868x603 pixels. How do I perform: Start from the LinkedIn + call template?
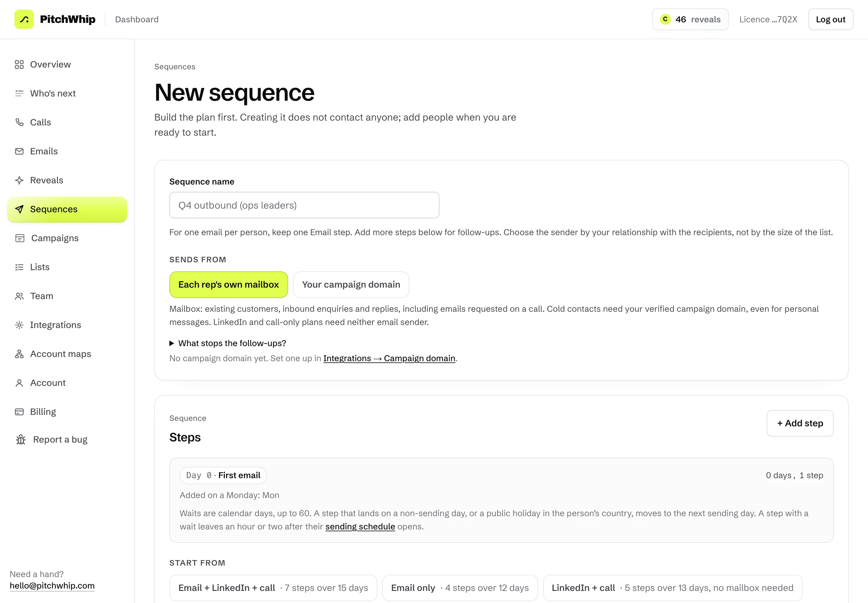click(672, 588)
